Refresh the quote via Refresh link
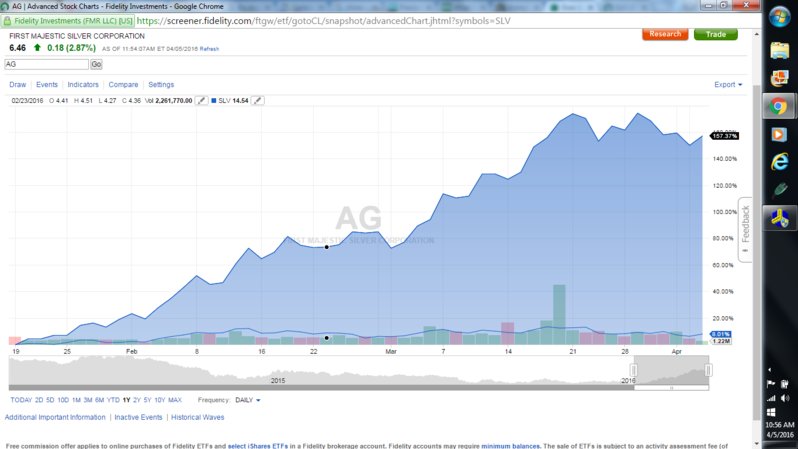The image size is (798, 449). 209,49
